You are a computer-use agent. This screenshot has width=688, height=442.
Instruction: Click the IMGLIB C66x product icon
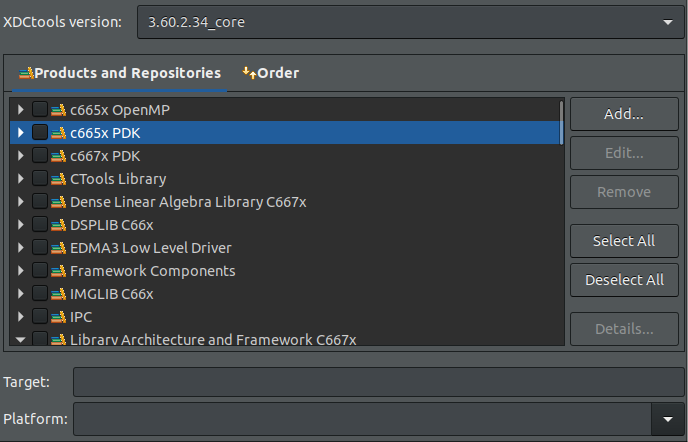point(57,294)
